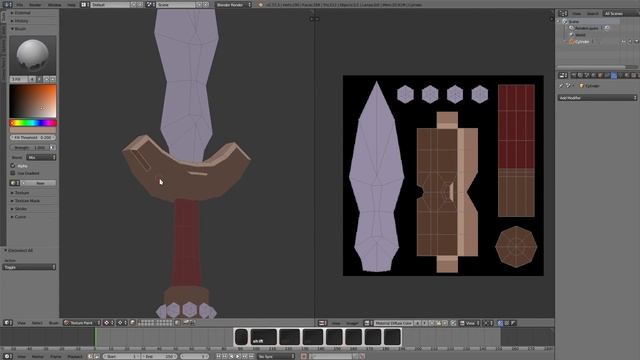640x360 pixels.
Task: Click the Start frame field
Action: [121, 356]
